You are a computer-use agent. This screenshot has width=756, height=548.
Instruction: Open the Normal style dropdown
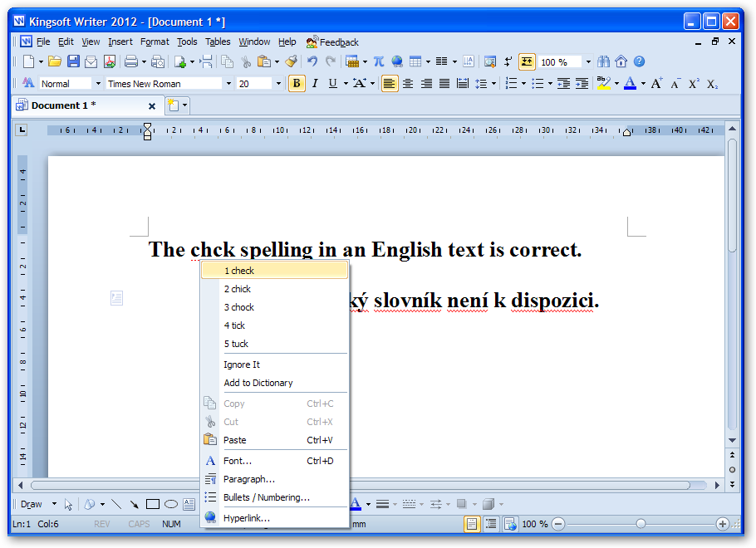point(98,84)
